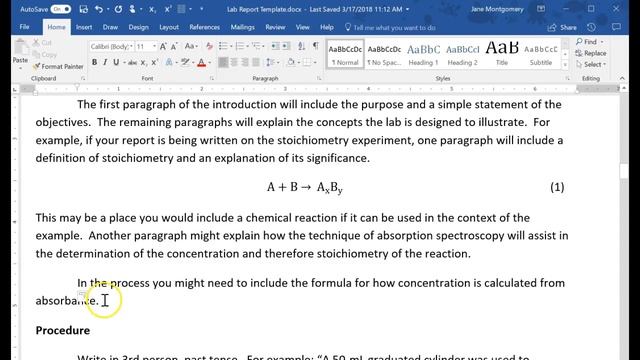Viewport: 640px width, 360px height.
Task: Open the File tab
Action: tap(24, 27)
